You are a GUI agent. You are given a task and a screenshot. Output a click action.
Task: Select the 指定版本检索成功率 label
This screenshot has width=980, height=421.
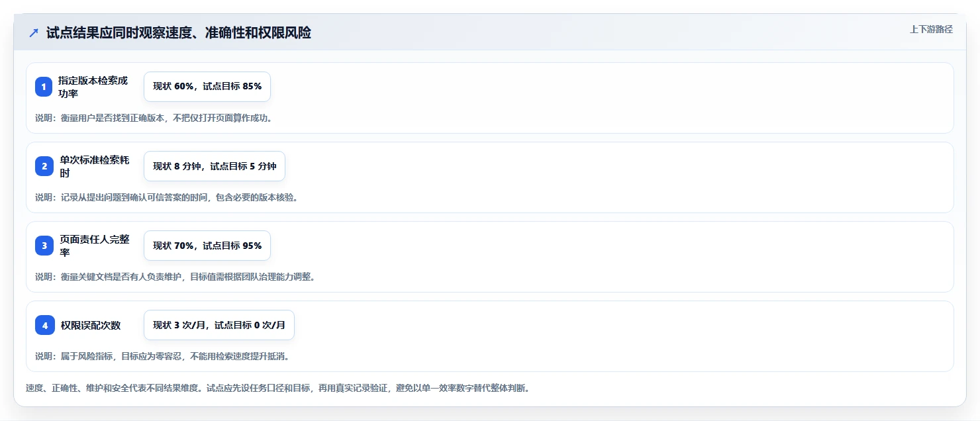tap(93, 87)
